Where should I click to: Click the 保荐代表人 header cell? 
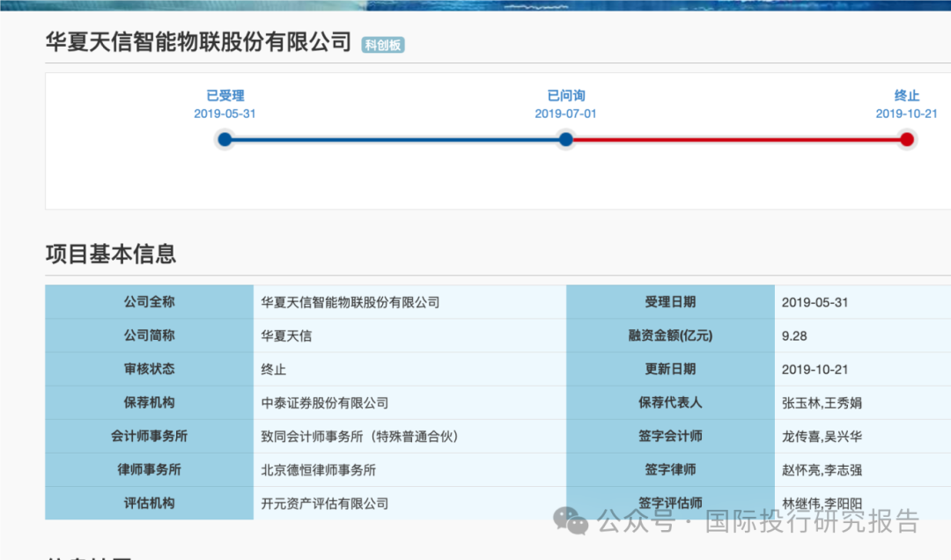[670, 402]
